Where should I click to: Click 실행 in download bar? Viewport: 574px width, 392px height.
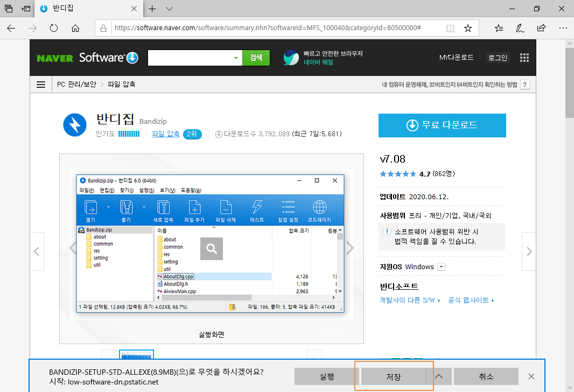pyautogui.click(x=326, y=376)
